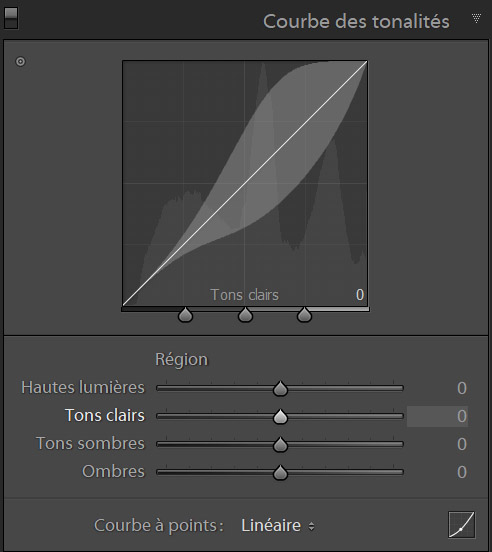Image resolution: width=492 pixels, height=552 pixels.
Task: Toggle the Courbe des tonalités panel switch
Action: pos(11,18)
